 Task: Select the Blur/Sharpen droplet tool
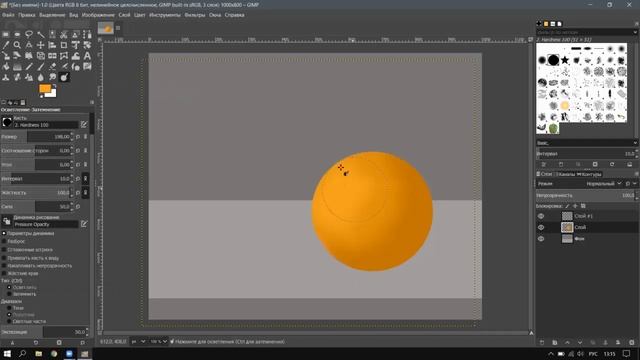[x=41, y=77]
